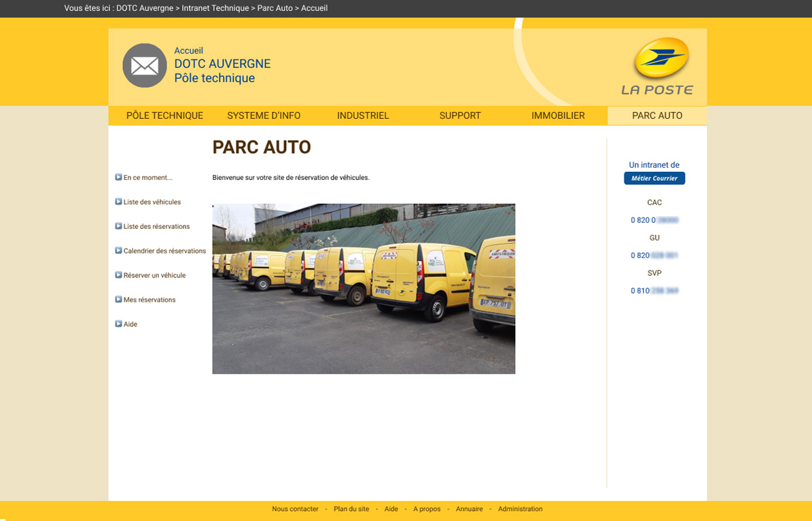Image resolution: width=812 pixels, height=521 pixels.
Task: Switch to Systeme d'Info tab
Action: [x=264, y=115]
